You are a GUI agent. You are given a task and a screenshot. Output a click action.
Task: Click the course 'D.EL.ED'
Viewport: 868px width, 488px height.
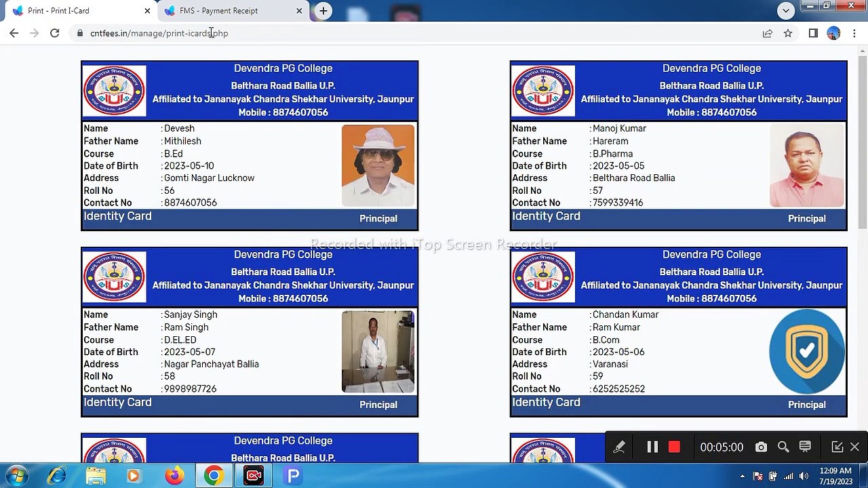click(x=180, y=340)
